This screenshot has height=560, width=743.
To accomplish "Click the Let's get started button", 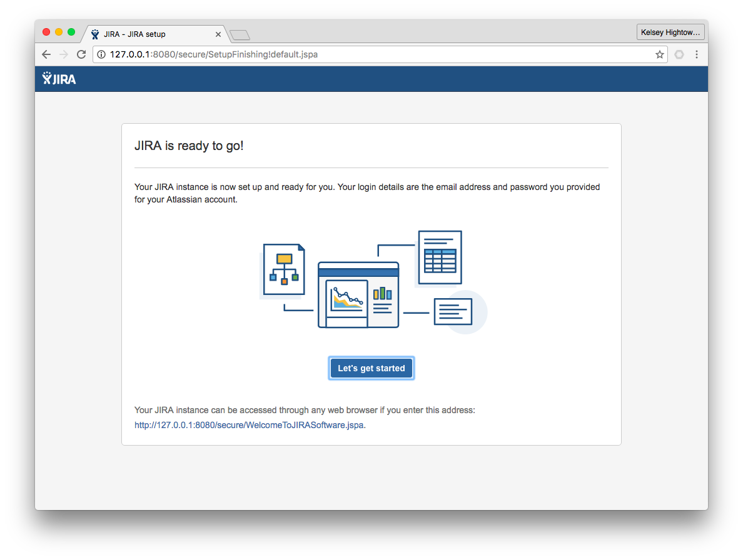I will [x=371, y=367].
